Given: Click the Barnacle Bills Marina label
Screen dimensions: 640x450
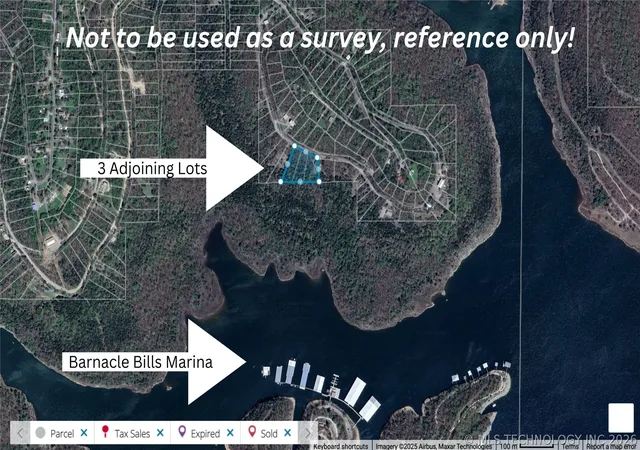Looking at the screenshot, I should click(x=140, y=362).
